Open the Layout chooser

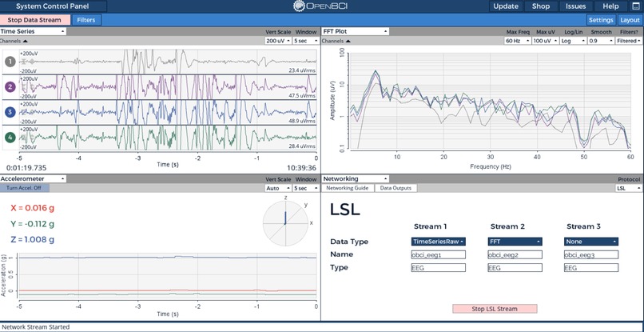point(630,20)
